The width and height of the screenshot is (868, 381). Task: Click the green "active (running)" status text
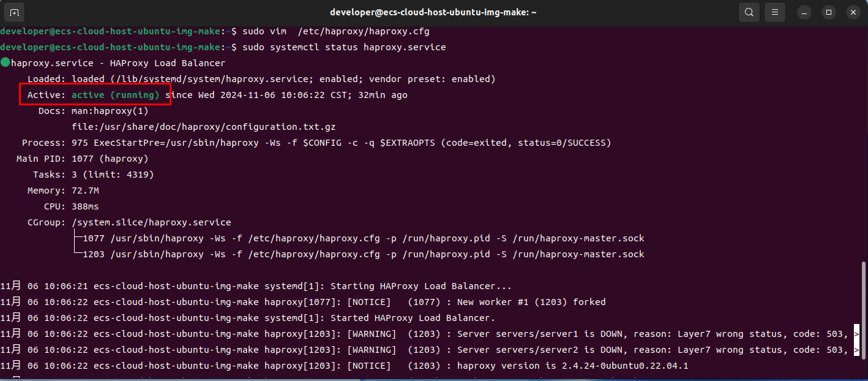[x=115, y=95]
